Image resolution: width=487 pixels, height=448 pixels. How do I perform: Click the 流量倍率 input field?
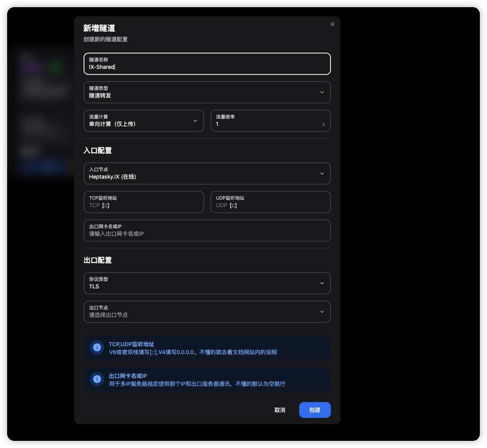(266, 124)
